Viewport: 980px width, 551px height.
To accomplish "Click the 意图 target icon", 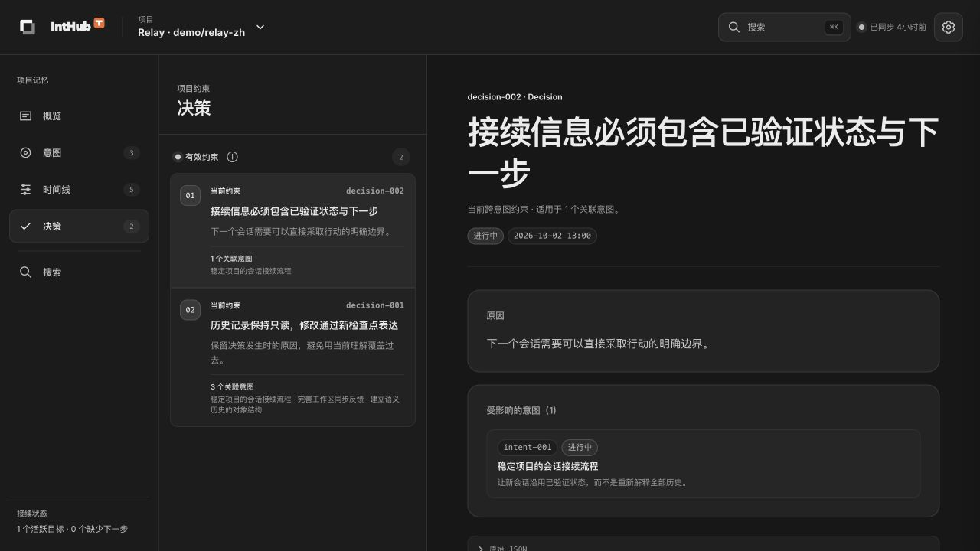I will 25,152.
